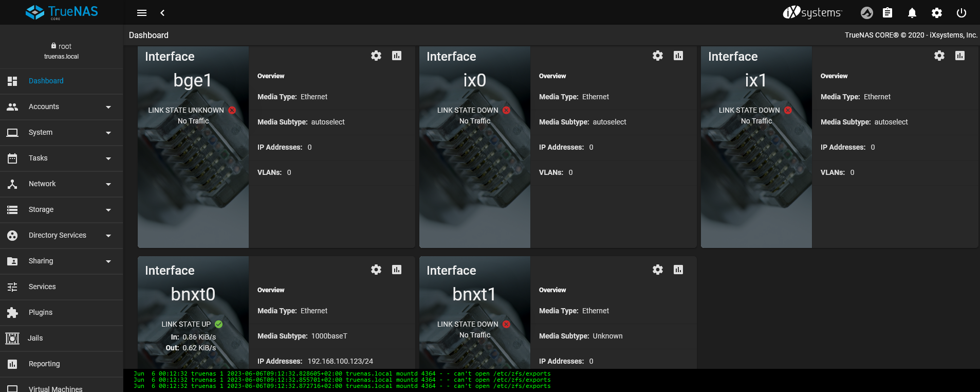Click the IP address 192.168.100.123/24
The image size is (980, 392).
click(x=340, y=361)
